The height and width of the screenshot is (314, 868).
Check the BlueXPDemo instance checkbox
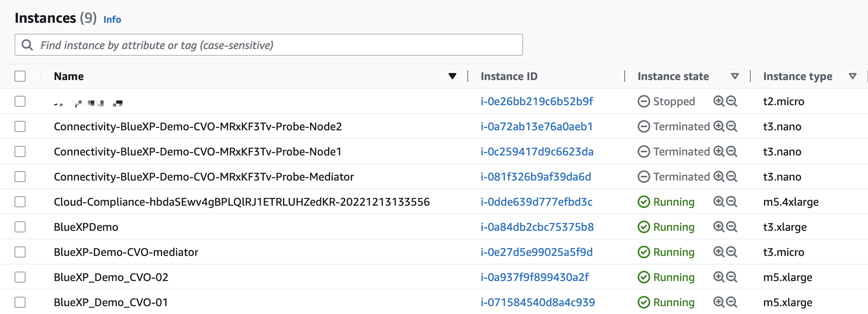pos(20,227)
